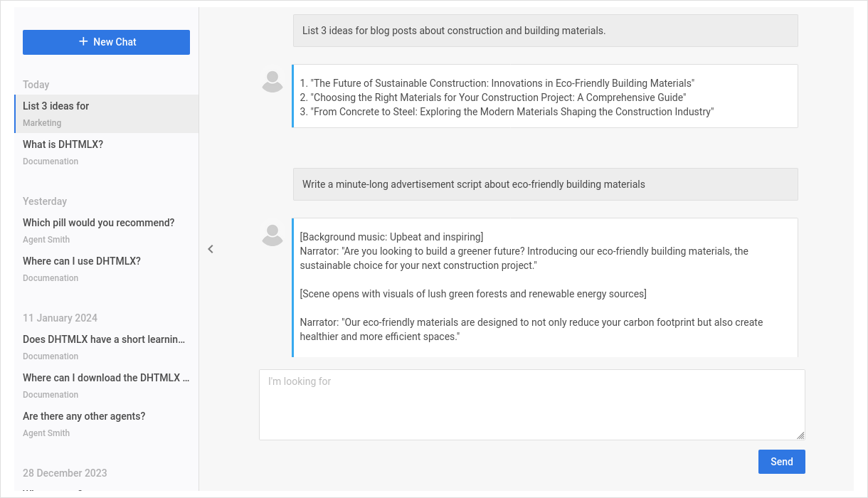868x498 pixels.
Task: Click the "Yesterday" section header
Action: [45, 201]
